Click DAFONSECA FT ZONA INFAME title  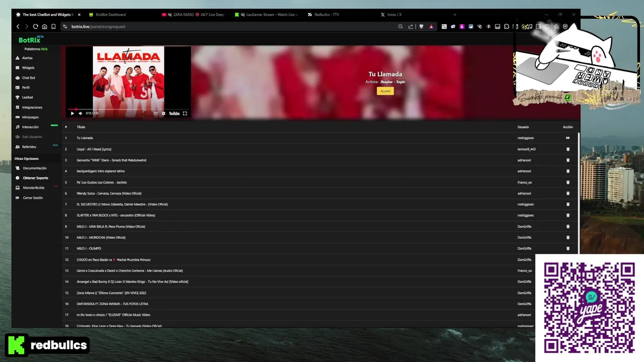(112, 304)
